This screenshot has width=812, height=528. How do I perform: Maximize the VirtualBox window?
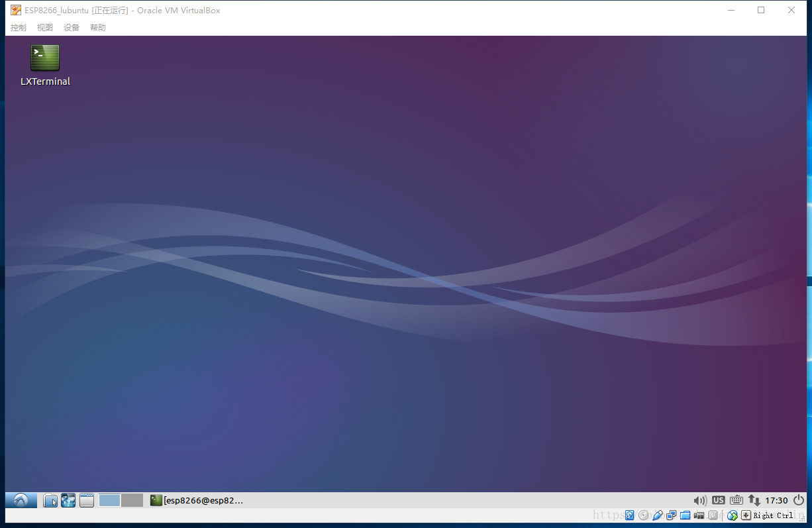[x=762, y=10]
